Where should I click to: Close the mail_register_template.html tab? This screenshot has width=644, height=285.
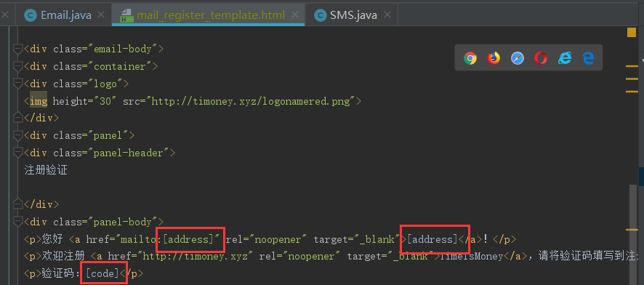click(294, 15)
